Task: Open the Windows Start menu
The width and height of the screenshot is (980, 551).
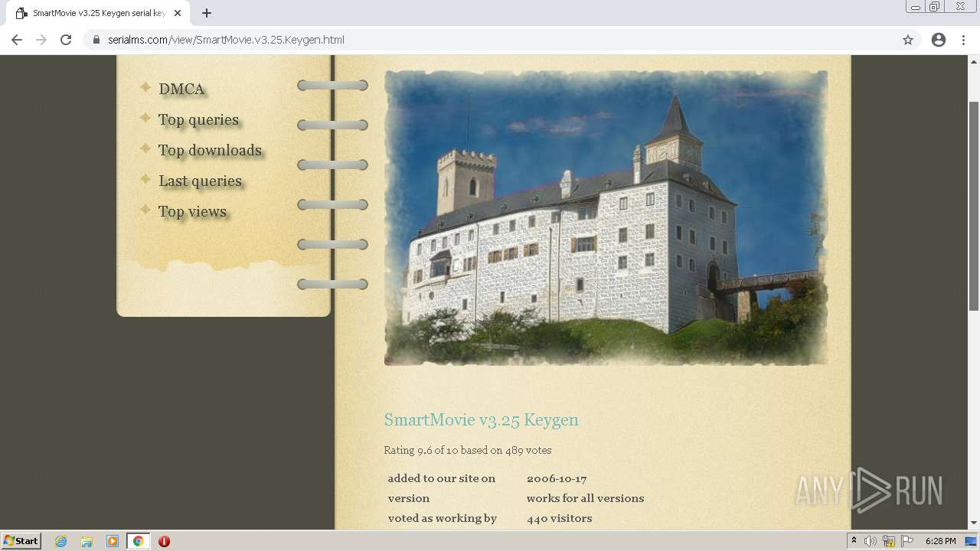Action: tap(21, 540)
